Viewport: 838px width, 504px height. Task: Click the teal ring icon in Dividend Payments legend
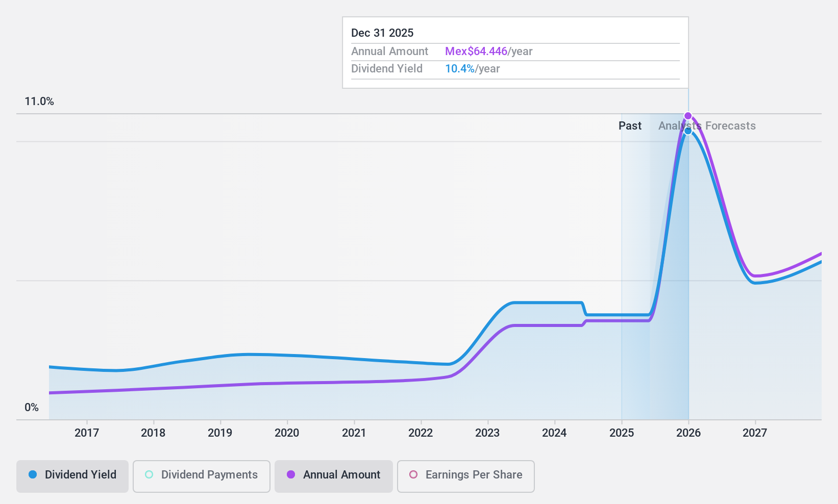pyautogui.click(x=149, y=474)
